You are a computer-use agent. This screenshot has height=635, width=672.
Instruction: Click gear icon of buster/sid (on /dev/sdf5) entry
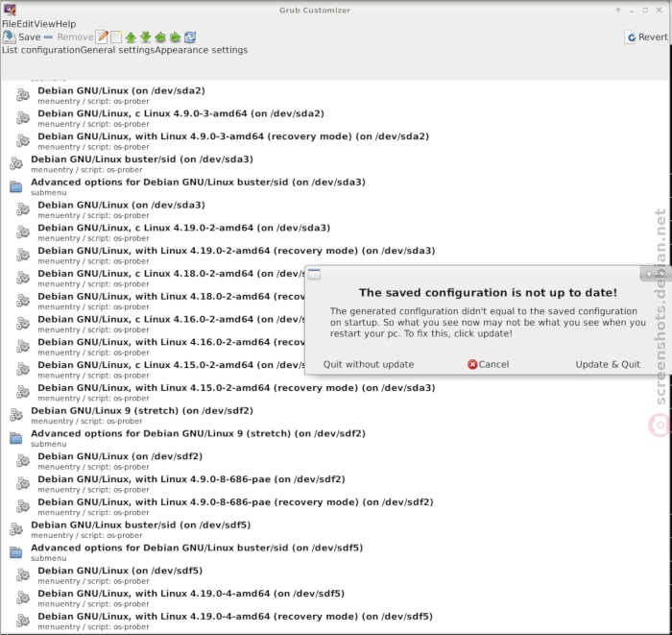(x=16, y=529)
